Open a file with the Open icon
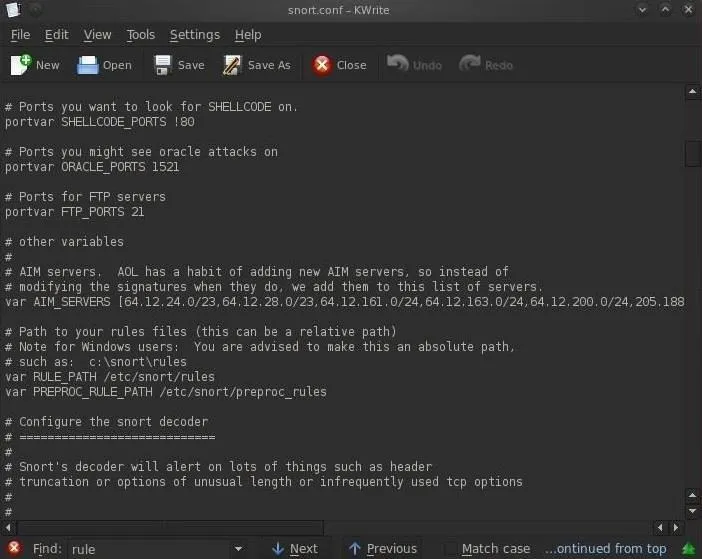702x559 pixels. pyautogui.click(x=87, y=65)
